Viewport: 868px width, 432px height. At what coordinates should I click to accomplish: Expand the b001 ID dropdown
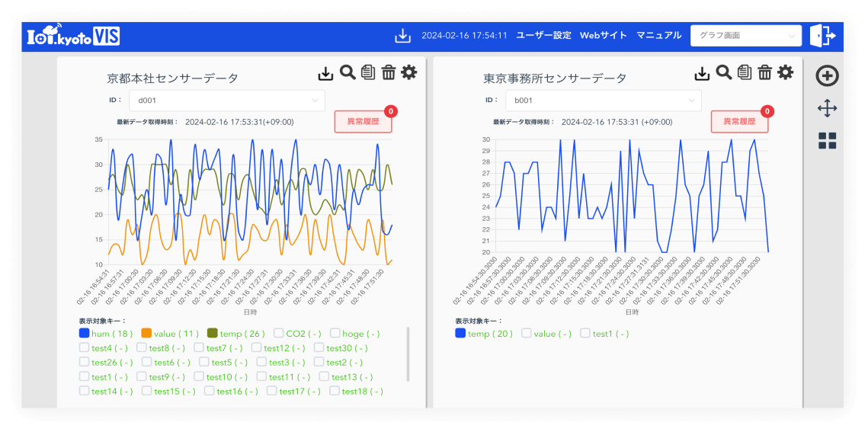[603, 101]
